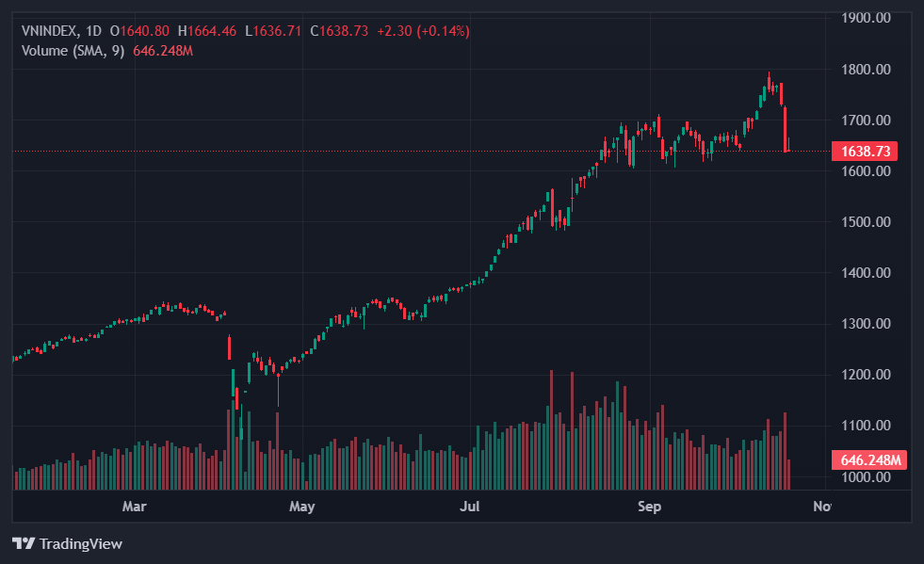Click the high price H1664.46 in legend
The image size is (924, 564).
(x=207, y=31)
